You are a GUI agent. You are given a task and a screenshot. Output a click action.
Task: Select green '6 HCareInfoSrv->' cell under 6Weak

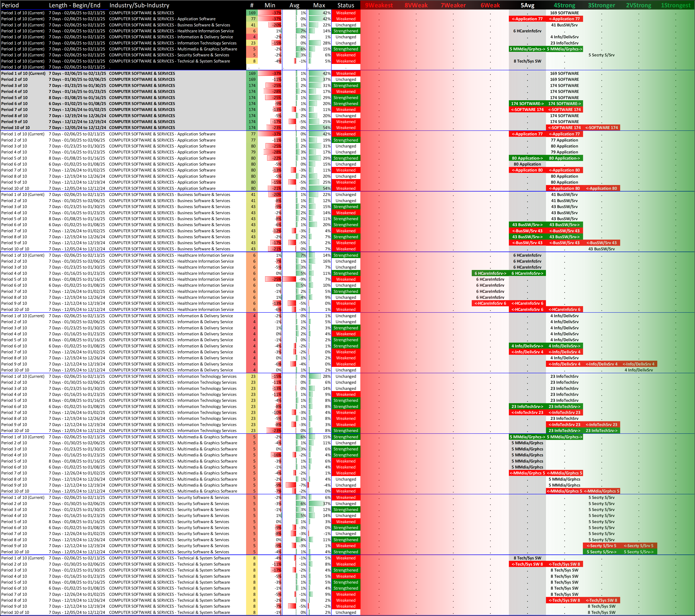(x=490, y=273)
